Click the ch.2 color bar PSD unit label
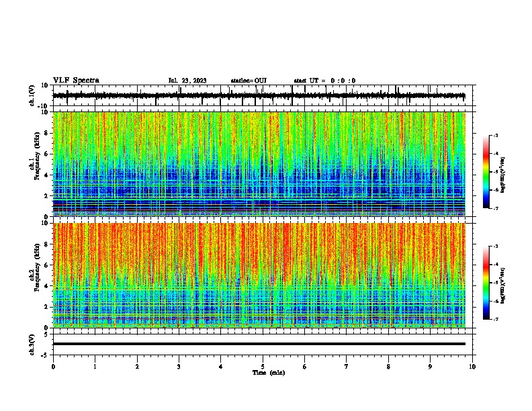The height and width of the screenshot is (411, 532). 503,285
